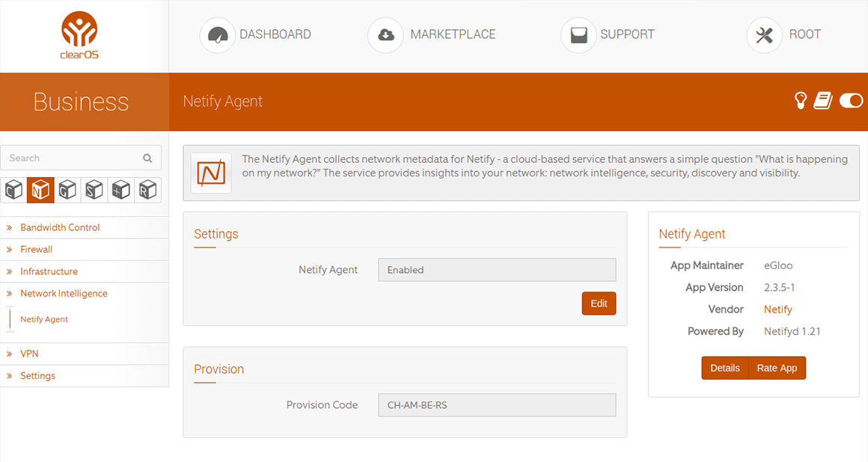Open the documentation book icon
Screen dimensions: 868x462
coord(823,101)
